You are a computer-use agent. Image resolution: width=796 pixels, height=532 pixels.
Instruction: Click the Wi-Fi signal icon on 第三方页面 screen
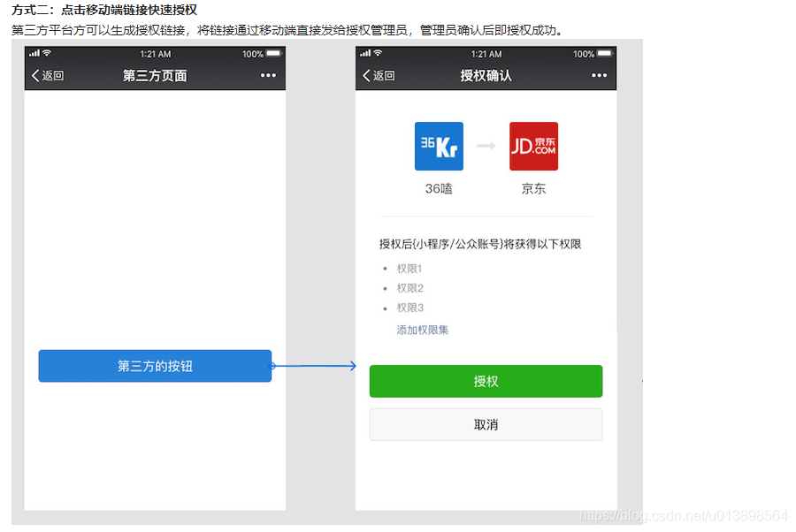pyautogui.click(x=47, y=53)
